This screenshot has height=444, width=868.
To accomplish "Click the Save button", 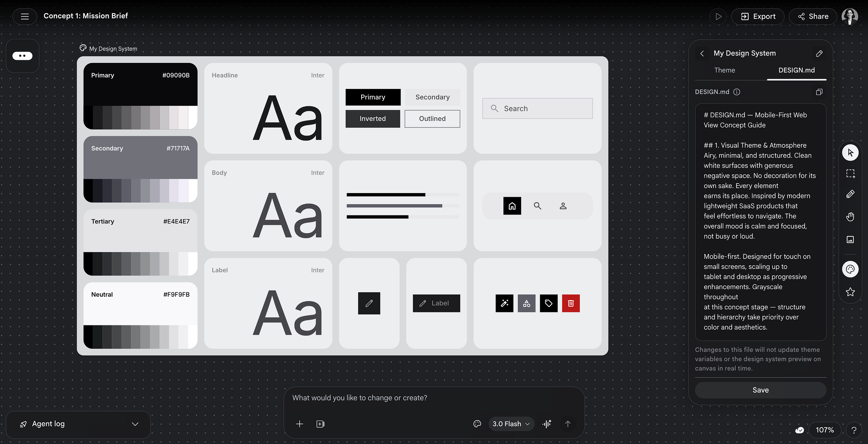I will [x=761, y=390].
